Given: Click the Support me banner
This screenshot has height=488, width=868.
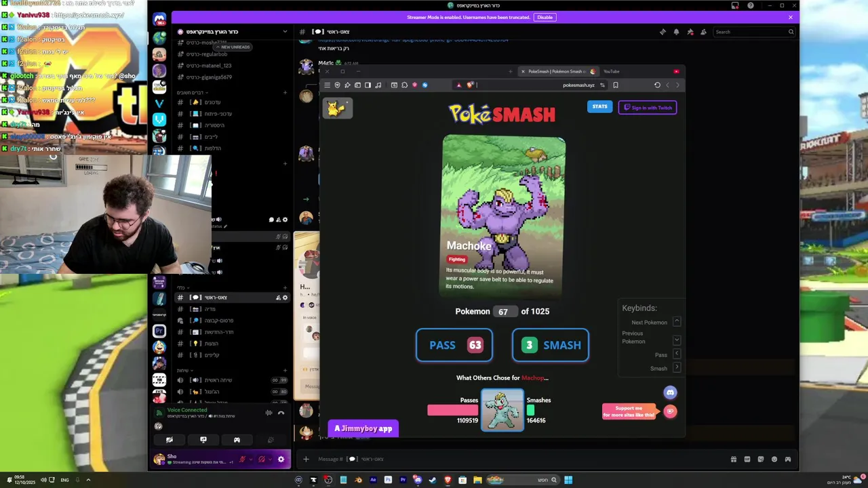Looking at the screenshot, I should (x=629, y=411).
